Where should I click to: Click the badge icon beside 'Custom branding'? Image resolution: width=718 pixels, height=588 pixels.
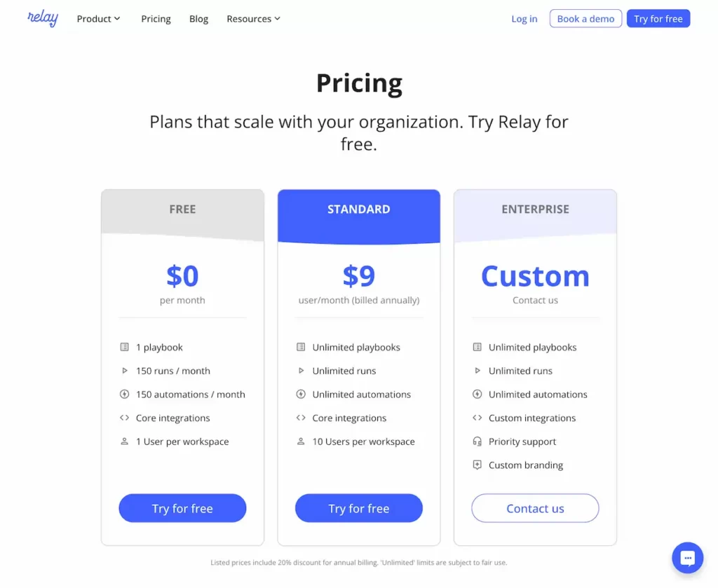click(477, 465)
